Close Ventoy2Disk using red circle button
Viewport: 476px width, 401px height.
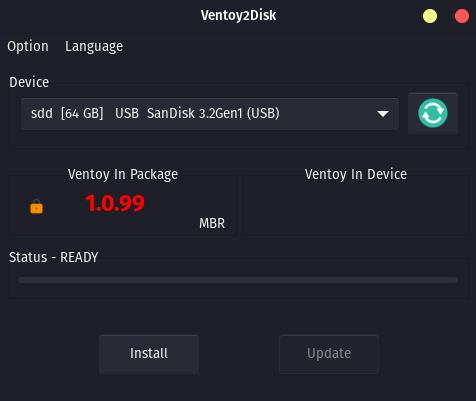(462, 16)
